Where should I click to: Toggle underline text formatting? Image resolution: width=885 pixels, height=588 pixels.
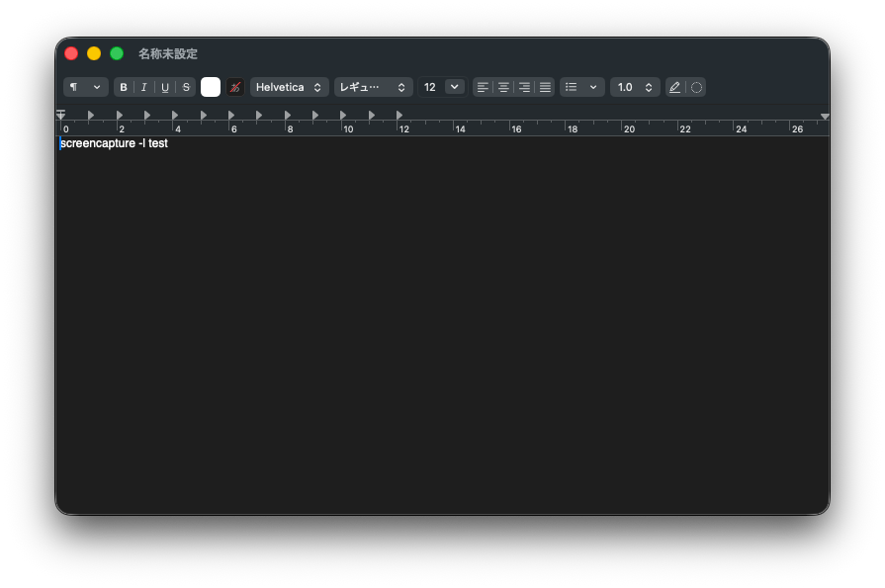coord(165,88)
